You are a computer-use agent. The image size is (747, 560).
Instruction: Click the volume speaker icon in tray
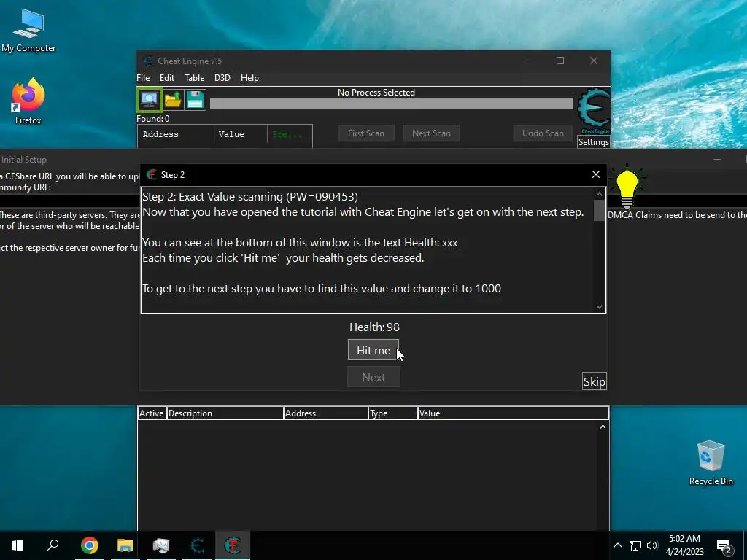tap(652, 545)
